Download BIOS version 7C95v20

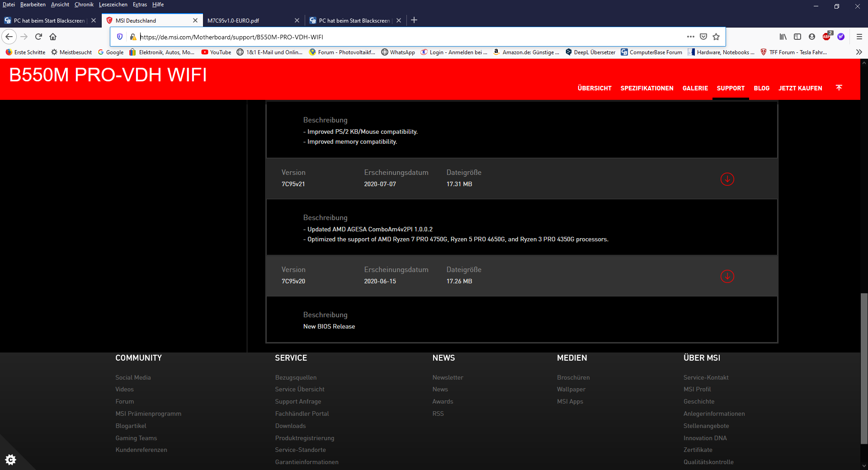click(x=727, y=276)
